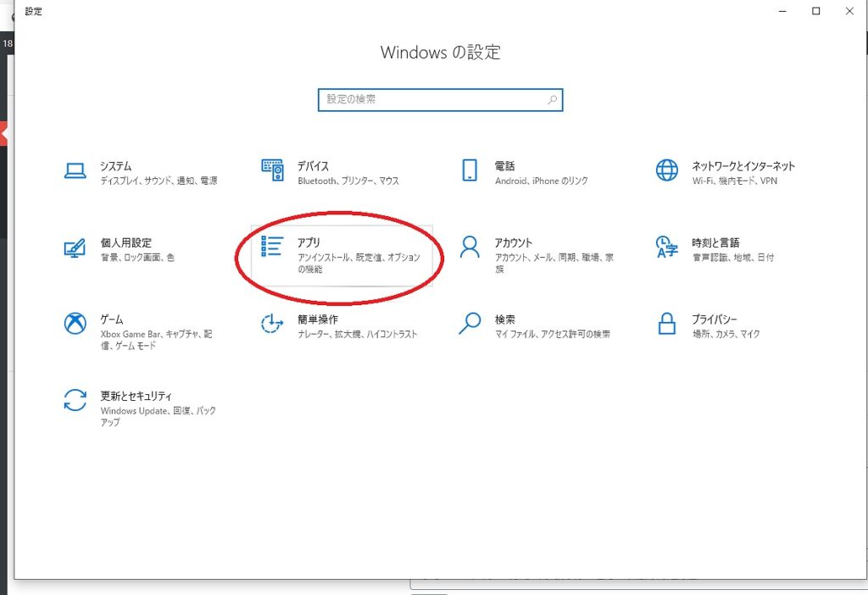Click the 更新とセキュリティ refresh-arrows icon
Viewport: 868px width, 595px height.
pyautogui.click(x=75, y=401)
